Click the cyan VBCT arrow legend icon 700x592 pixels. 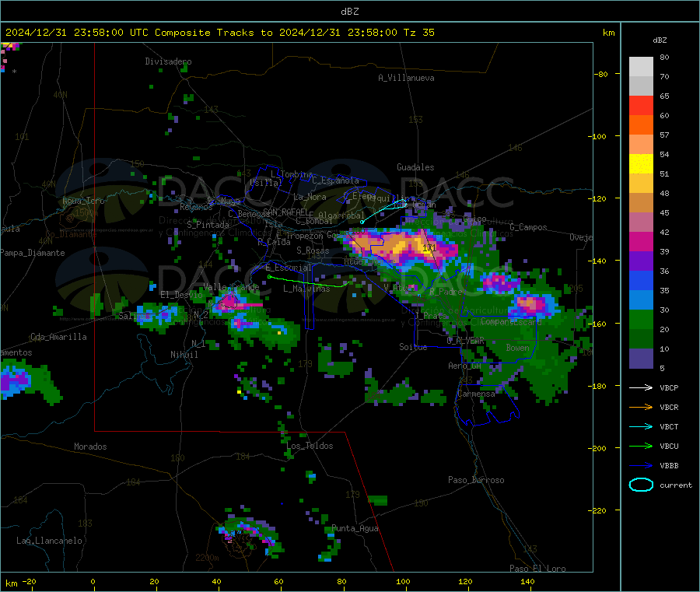[641, 426]
